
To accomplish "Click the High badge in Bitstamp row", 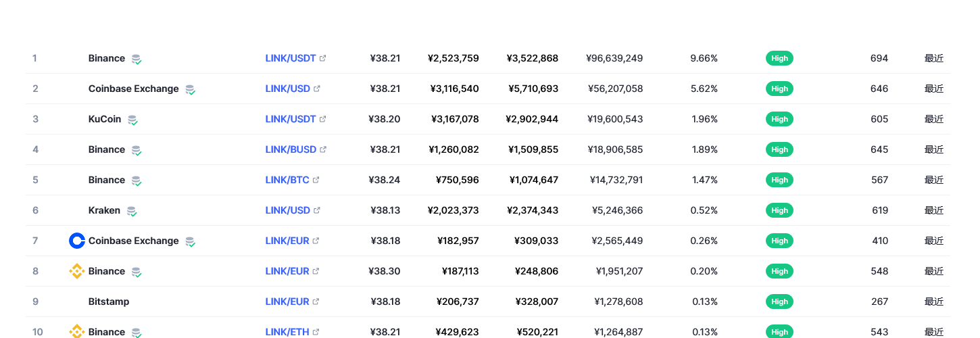I will coord(779,301).
